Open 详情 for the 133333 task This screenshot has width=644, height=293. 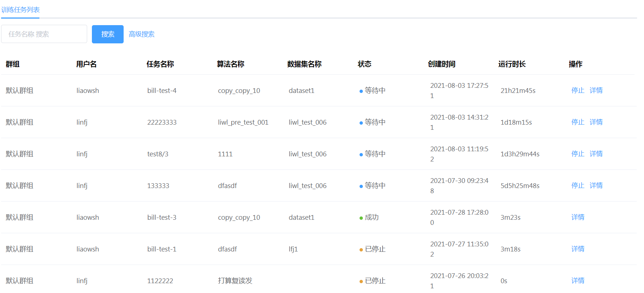pos(596,185)
